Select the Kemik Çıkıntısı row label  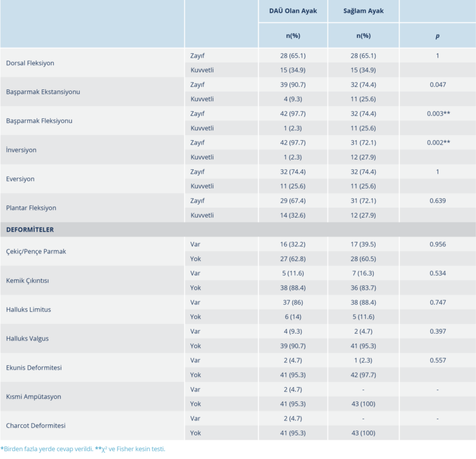[27, 280]
